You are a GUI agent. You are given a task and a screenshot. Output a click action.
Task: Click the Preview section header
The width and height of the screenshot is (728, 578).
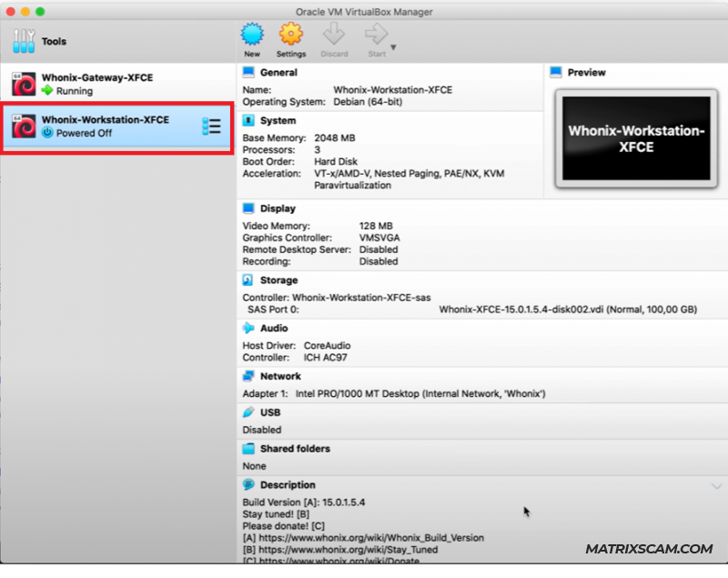[x=586, y=73]
